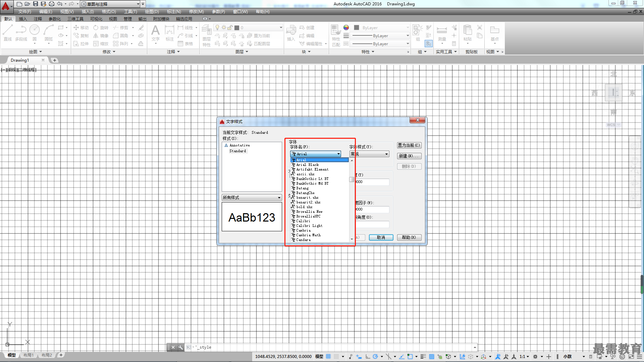Toggle lineweight display in status bar

point(423,357)
